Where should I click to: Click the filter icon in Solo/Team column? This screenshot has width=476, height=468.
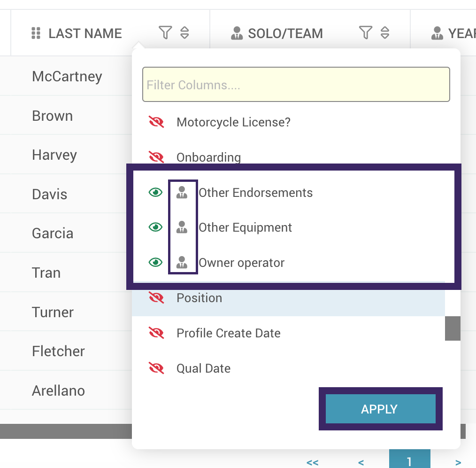[x=365, y=33]
